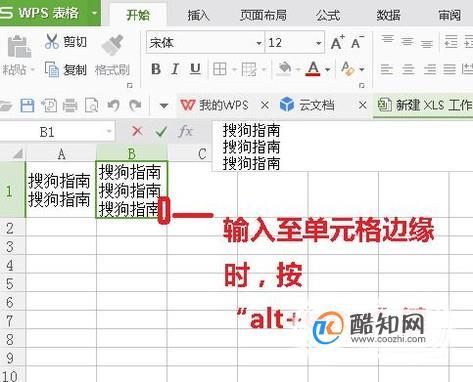
Task: Select the Format Painter (格式刷) brush
Action: coord(112,45)
